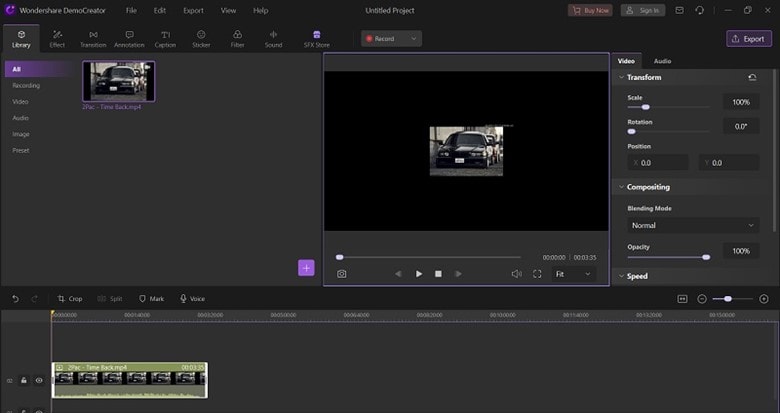This screenshot has width=780, height=413.
Task: Open the Record dropdown arrow
Action: coord(413,39)
